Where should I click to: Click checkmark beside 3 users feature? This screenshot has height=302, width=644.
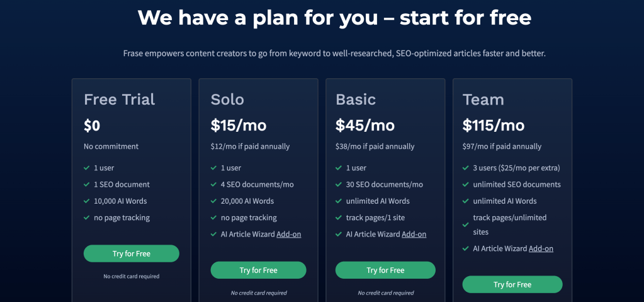(465, 168)
